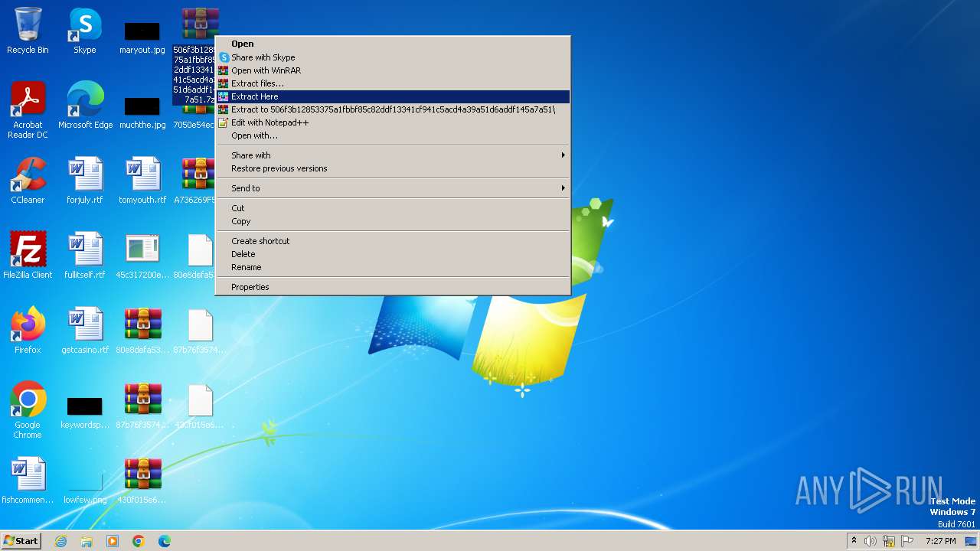Select the getcasino.rtf document
Viewport: 980px width, 551px height.
click(x=84, y=331)
